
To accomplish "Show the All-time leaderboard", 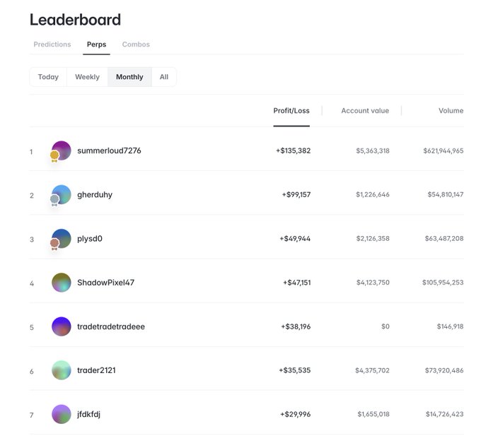I will click(x=164, y=77).
